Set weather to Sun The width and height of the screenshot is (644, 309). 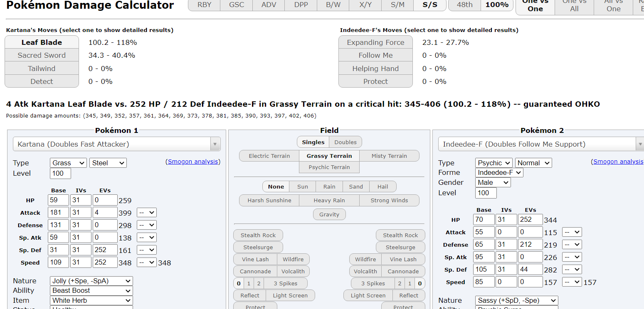303,186
